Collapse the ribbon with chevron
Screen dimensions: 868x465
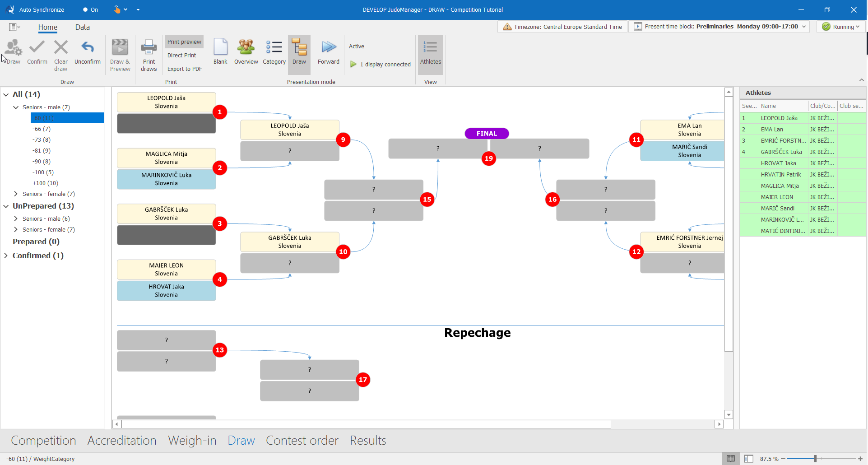[862, 80]
